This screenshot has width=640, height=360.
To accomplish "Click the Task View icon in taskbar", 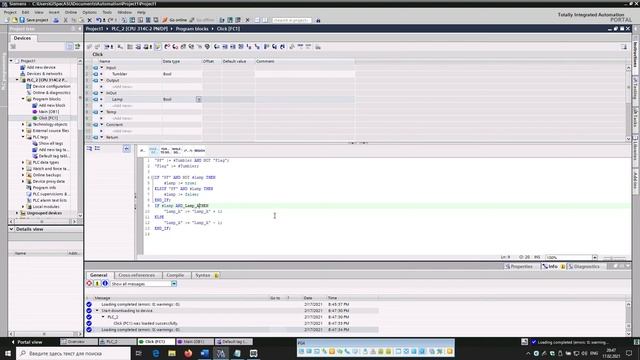I will click(139, 353).
